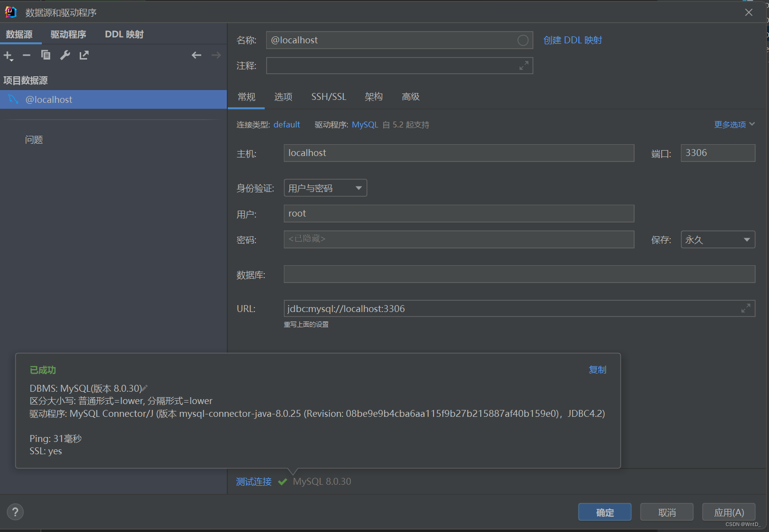Click the 主机 localhost field
The width and height of the screenshot is (769, 532).
tap(459, 153)
